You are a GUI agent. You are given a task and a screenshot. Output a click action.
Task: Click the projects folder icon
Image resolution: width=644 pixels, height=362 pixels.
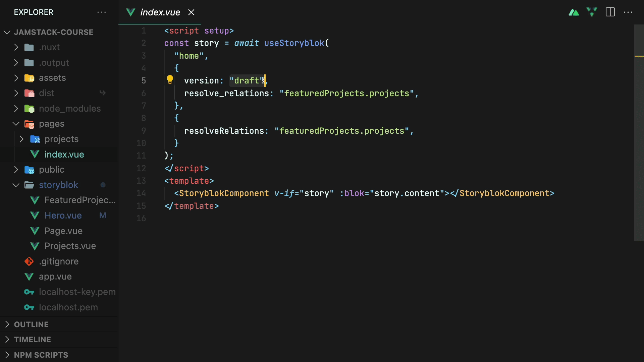[x=35, y=139]
